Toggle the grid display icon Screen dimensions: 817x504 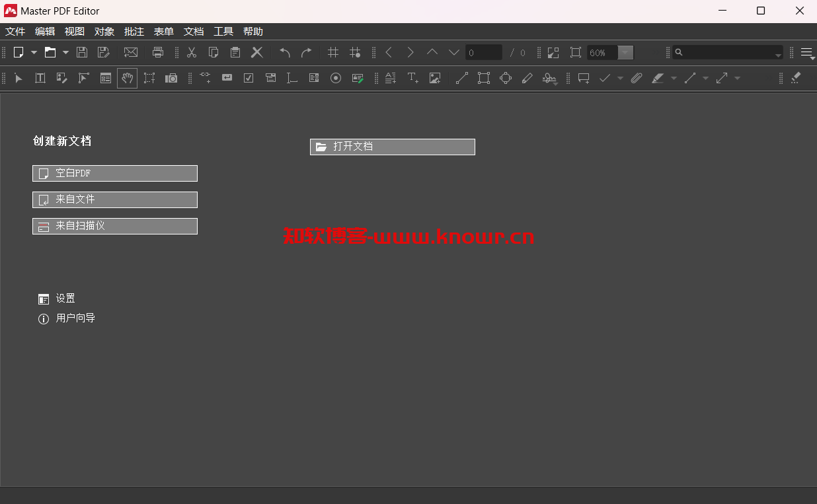(333, 52)
